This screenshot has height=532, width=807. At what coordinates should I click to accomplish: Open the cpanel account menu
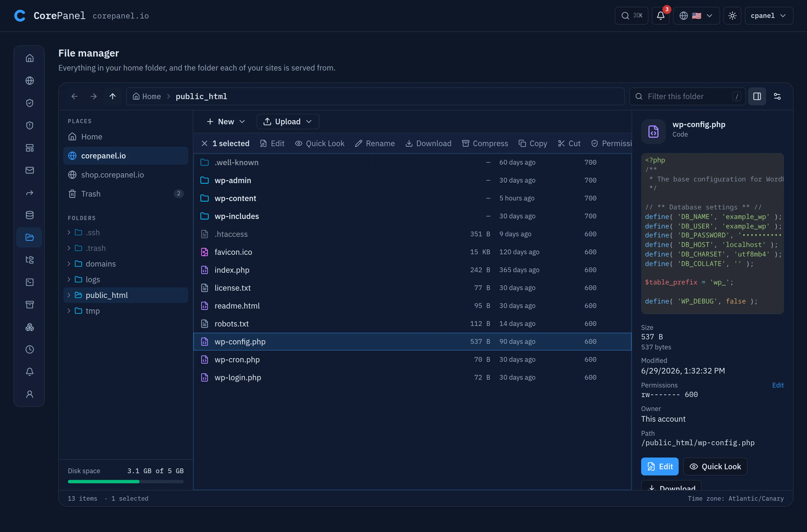coord(769,16)
